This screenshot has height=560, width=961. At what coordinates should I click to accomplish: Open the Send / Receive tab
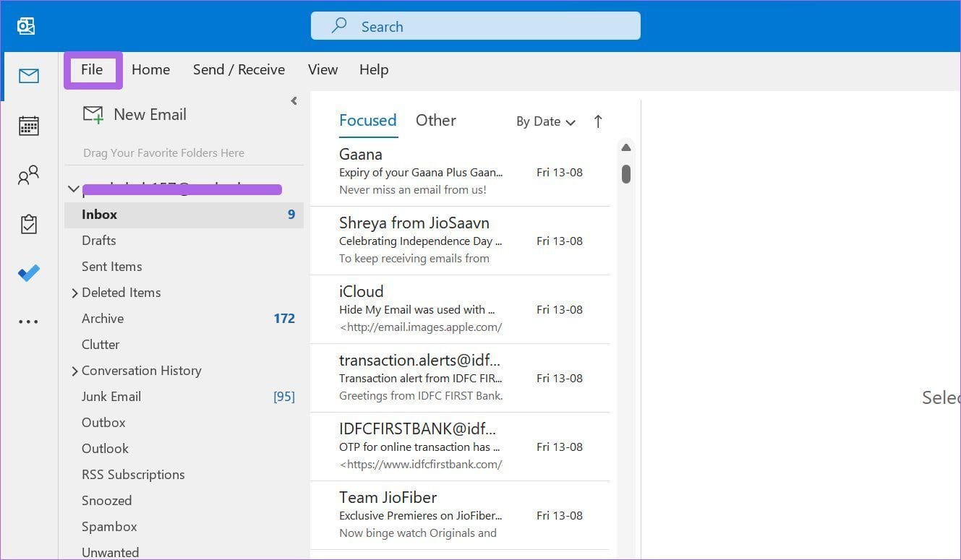pos(239,69)
